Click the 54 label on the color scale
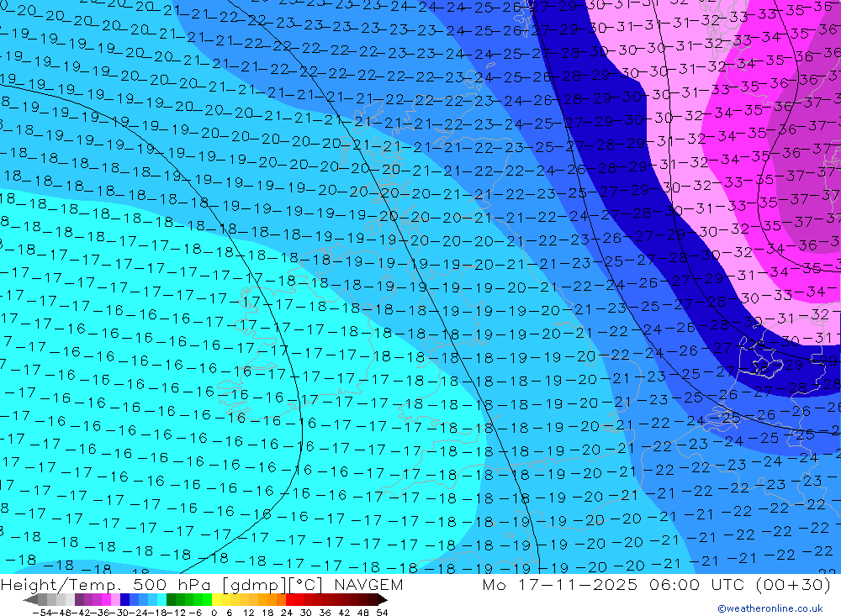The height and width of the screenshot is (616, 841). [x=381, y=613]
